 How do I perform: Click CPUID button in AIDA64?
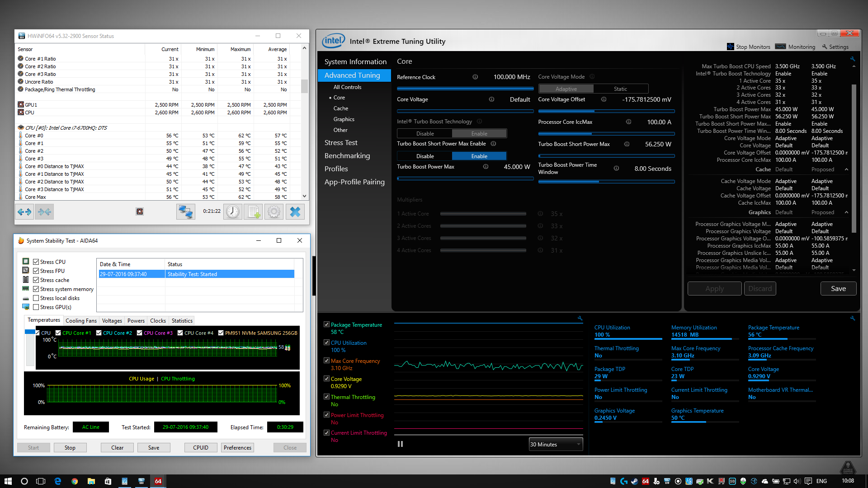(201, 448)
